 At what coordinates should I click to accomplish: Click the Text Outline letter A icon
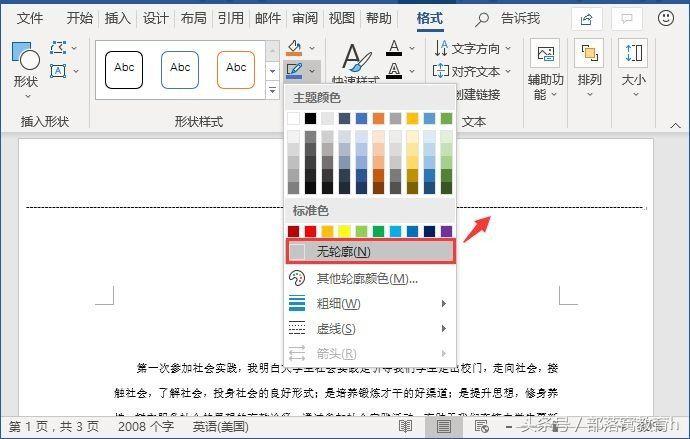[x=394, y=70]
